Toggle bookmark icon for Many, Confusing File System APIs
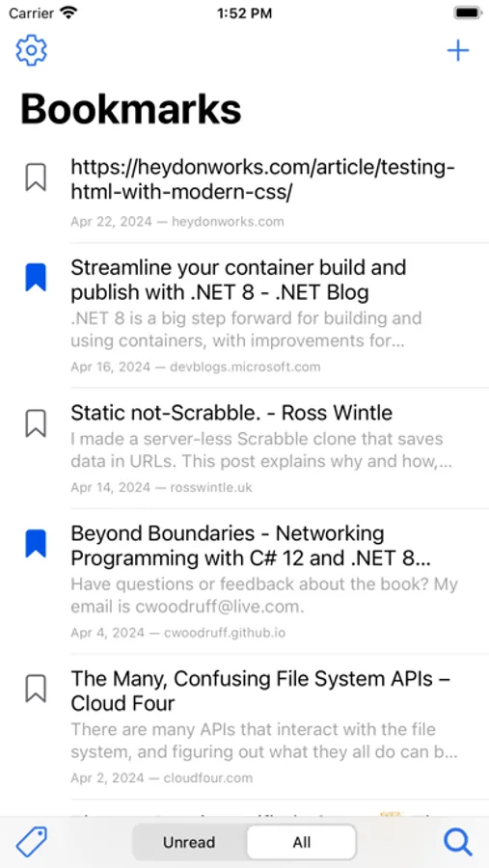This screenshot has height=868, width=489. 36,690
